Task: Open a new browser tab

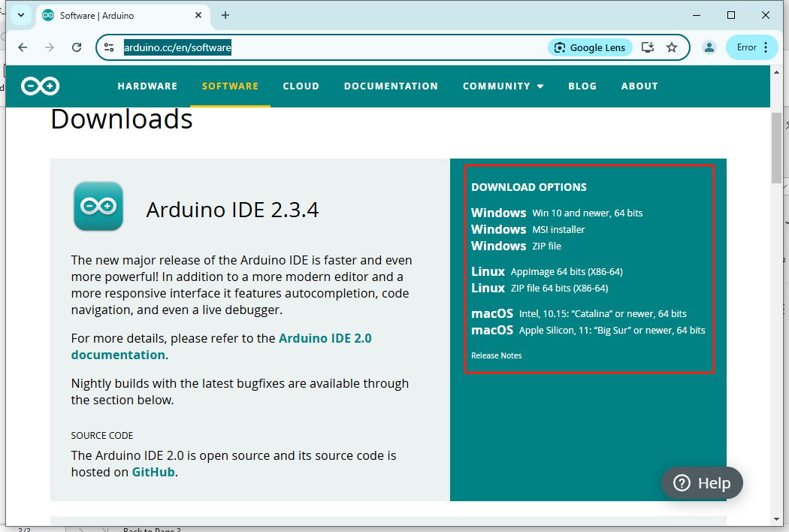Action: click(x=225, y=15)
